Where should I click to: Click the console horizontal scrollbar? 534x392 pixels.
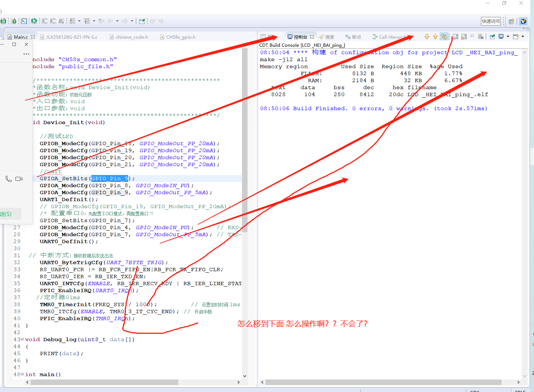(x=383, y=382)
